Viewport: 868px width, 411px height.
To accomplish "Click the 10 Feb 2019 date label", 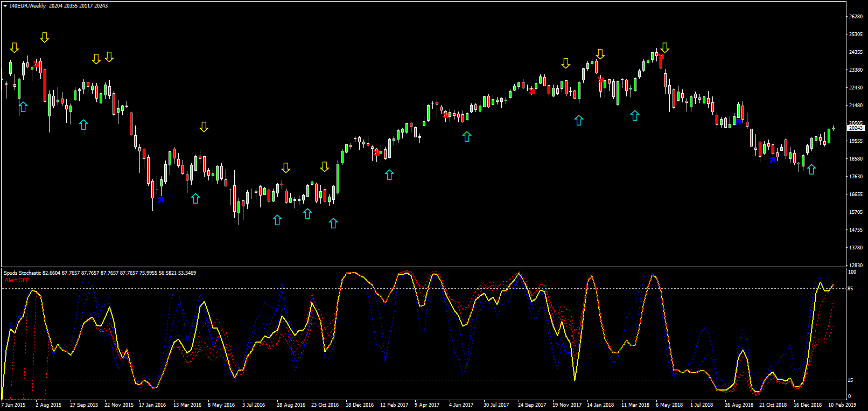I will click(x=842, y=405).
